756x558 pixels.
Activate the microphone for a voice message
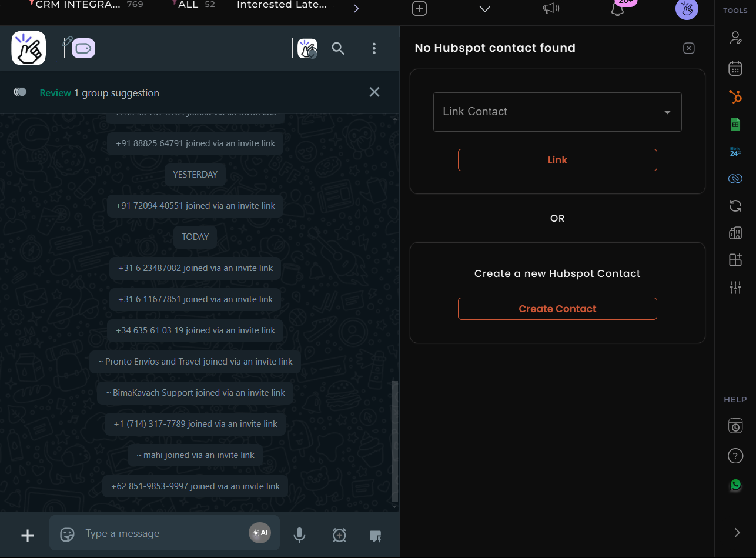point(299,535)
